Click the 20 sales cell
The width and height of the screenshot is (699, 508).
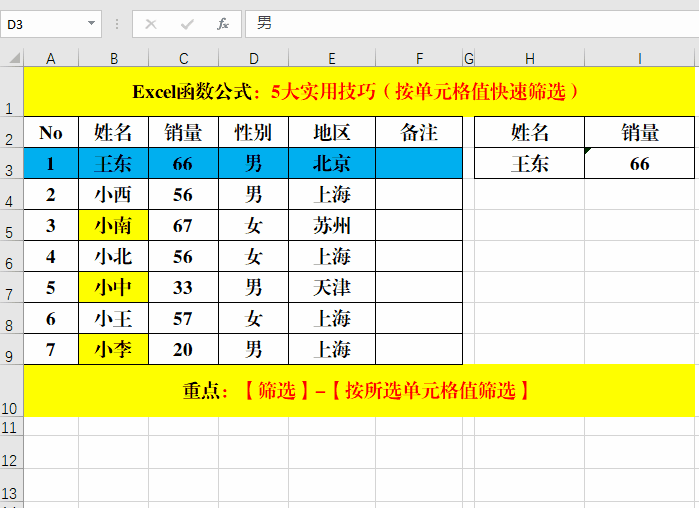point(183,349)
